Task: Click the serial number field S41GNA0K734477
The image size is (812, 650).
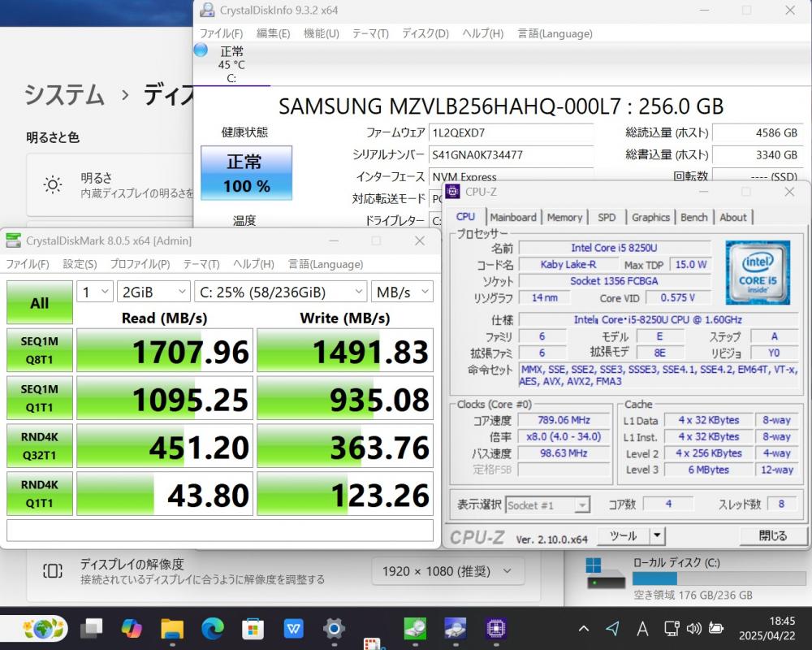Action: pos(511,154)
